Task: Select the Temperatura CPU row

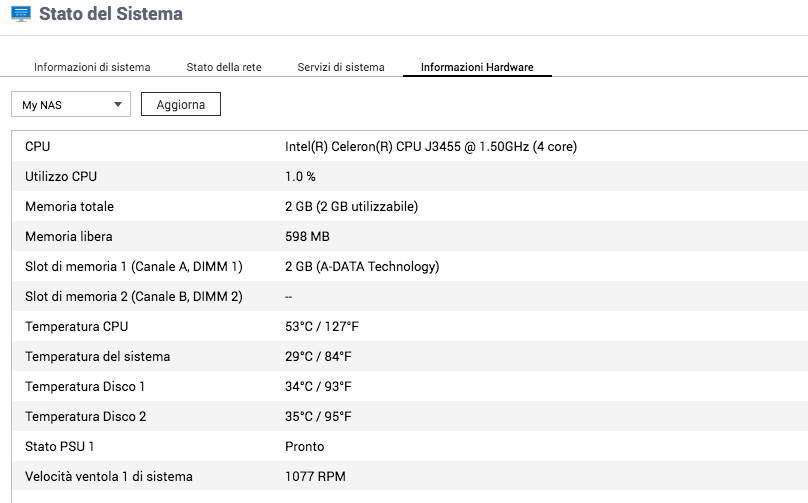Action: (409, 326)
